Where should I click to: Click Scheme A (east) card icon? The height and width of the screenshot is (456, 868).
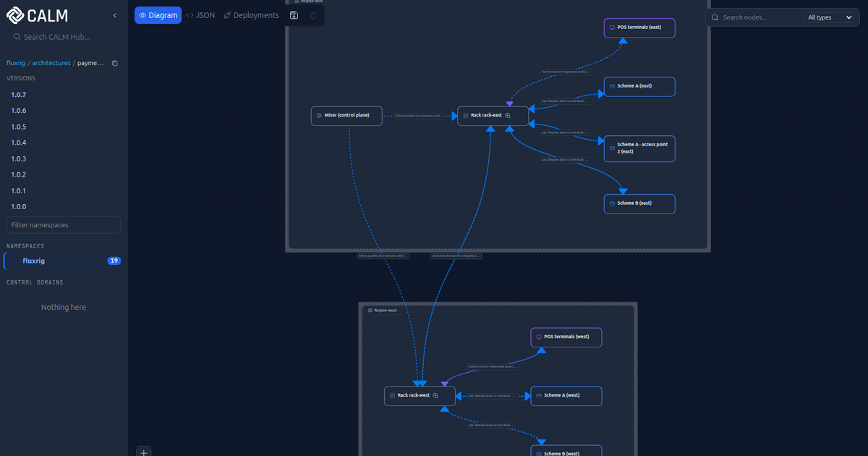pyautogui.click(x=612, y=86)
